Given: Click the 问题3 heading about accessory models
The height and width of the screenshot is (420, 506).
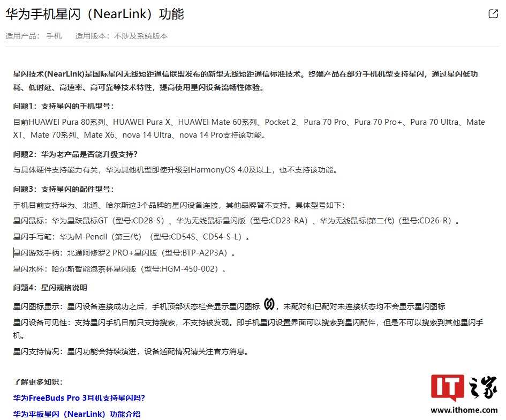Looking at the screenshot, I should tap(64, 189).
